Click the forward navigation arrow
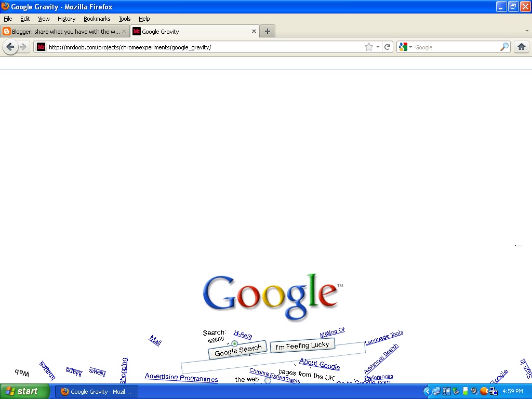This screenshot has height=399, width=532. 23,47
